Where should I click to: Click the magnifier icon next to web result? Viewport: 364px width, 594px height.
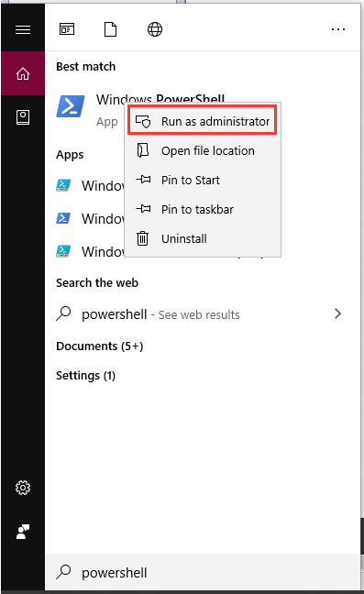(63, 313)
